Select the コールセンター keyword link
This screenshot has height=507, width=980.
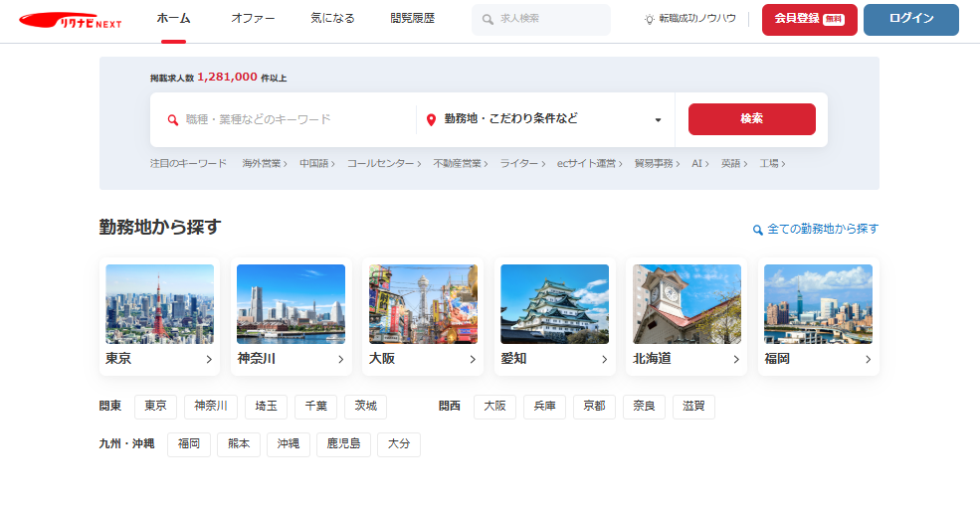(383, 163)
